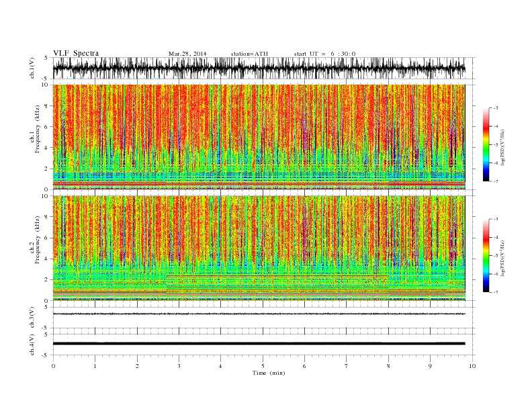Click the "5" minute tick on time axis

pos(263,366)
